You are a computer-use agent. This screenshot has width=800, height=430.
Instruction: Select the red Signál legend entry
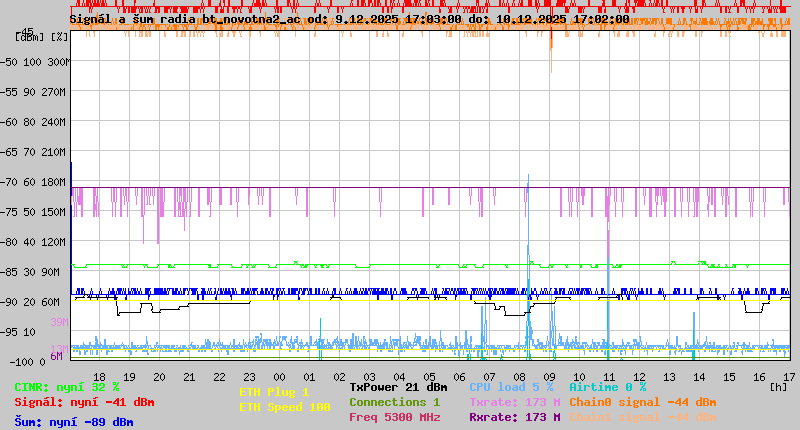click(84, 402)
